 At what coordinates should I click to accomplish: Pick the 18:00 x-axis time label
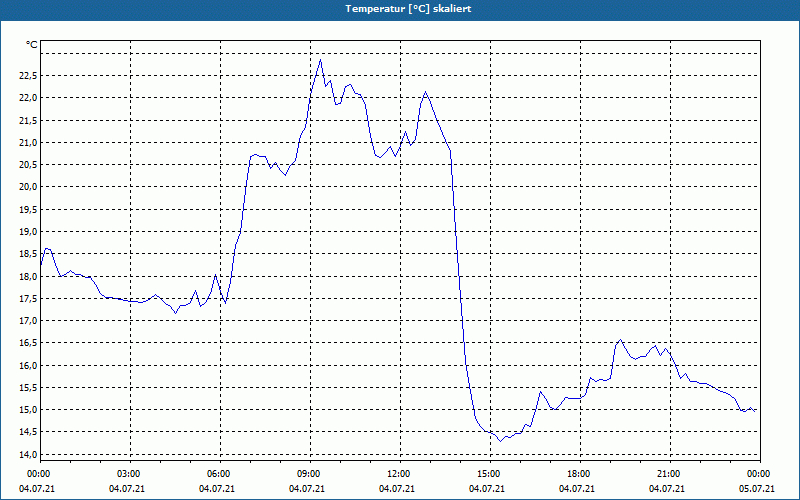pos(580,474)
